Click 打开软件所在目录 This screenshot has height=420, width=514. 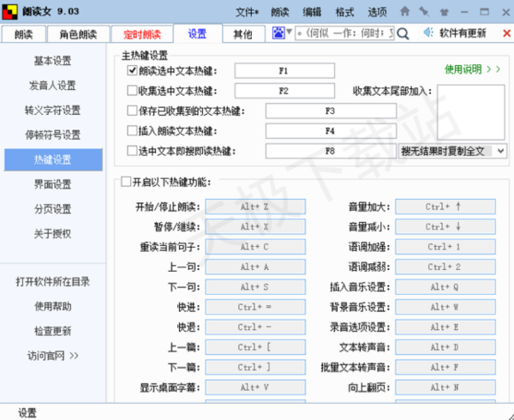click(53, 282)
